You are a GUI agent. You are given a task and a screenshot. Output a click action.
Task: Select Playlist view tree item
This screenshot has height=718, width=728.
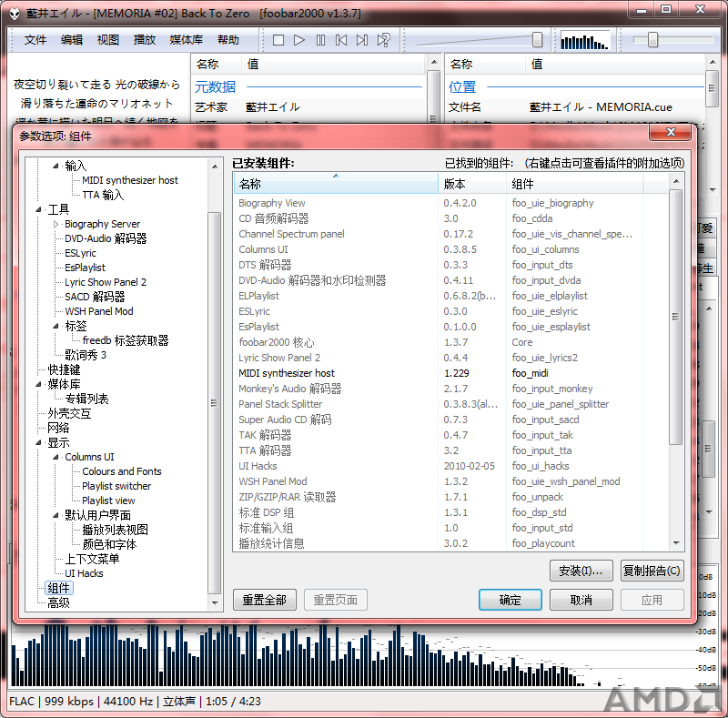point(108,501)
